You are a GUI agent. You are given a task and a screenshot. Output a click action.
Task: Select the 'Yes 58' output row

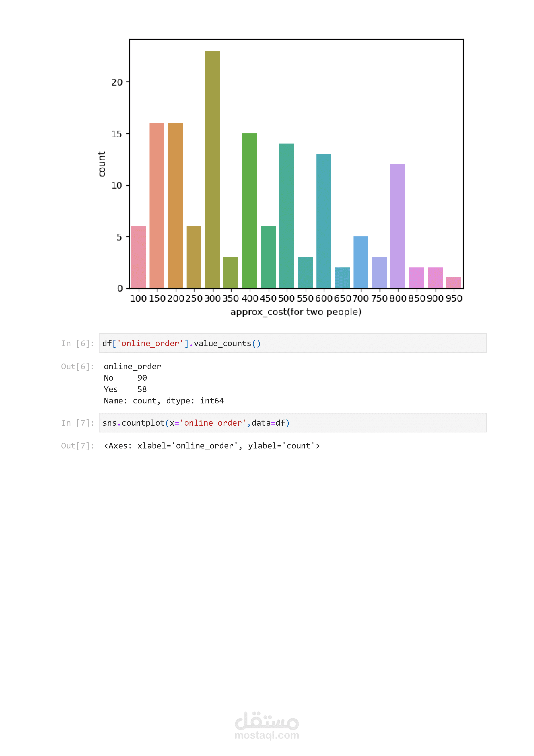pyautogui.click(x=125, y=389)
